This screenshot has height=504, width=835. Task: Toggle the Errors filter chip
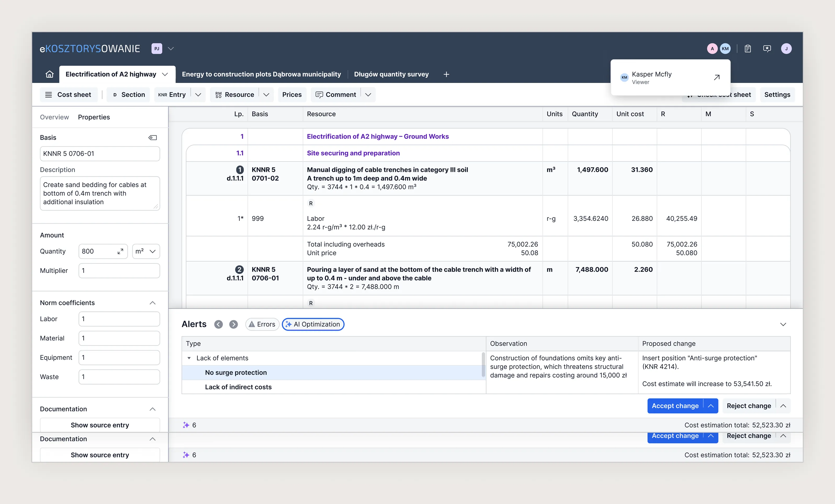262,324
